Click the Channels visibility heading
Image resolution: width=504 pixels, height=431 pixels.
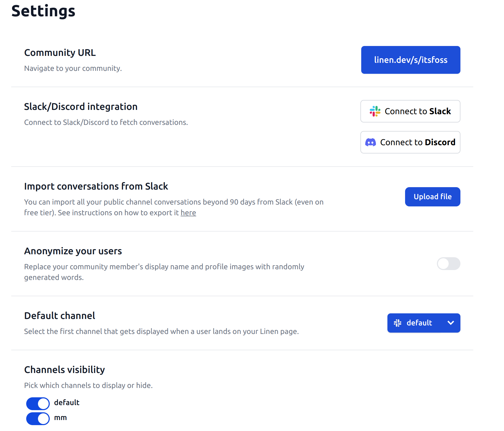pos(64,370)
